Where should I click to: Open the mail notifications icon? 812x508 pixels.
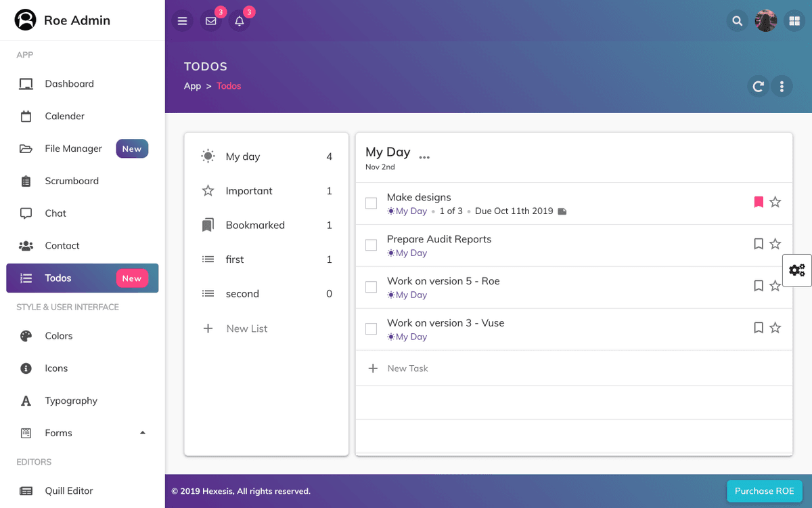coord(211,21)
